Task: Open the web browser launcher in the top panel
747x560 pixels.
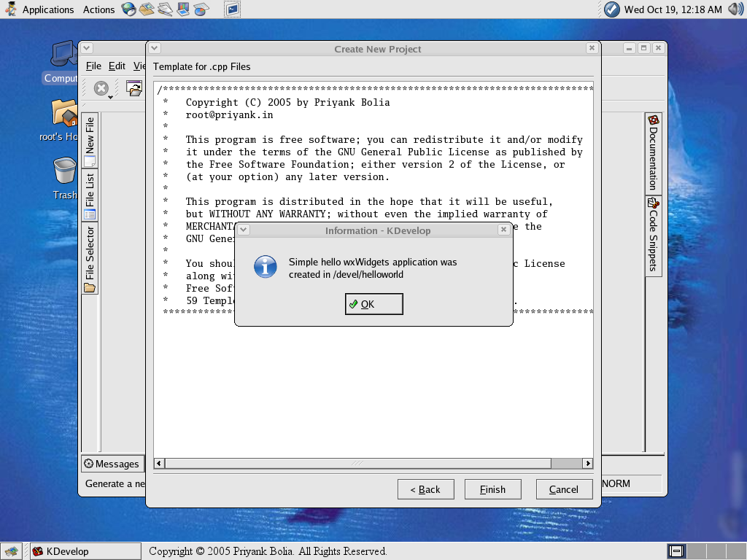Action: point(128,9)
